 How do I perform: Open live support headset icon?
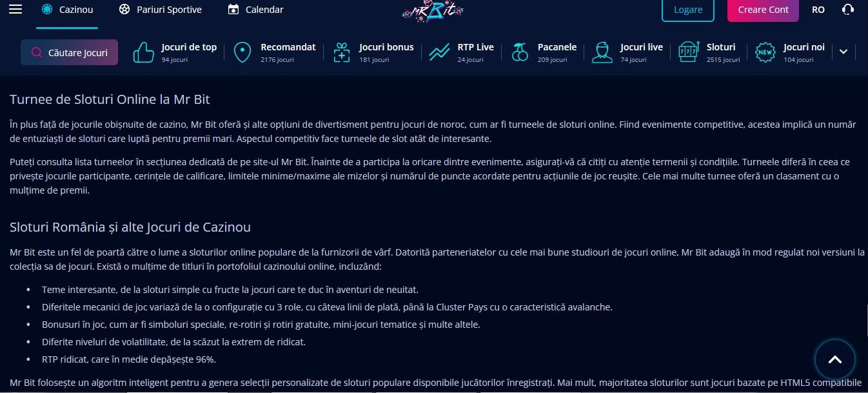(x=849, y=10)
